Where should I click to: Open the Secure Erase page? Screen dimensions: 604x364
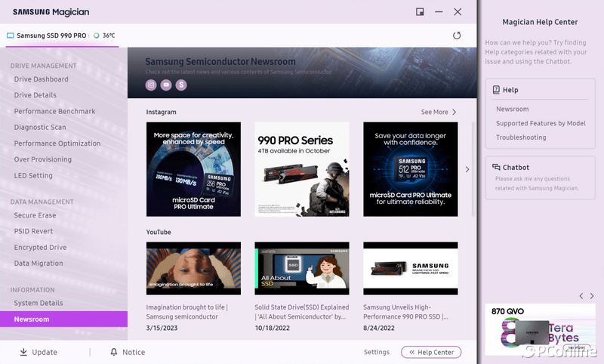(35, 215)
